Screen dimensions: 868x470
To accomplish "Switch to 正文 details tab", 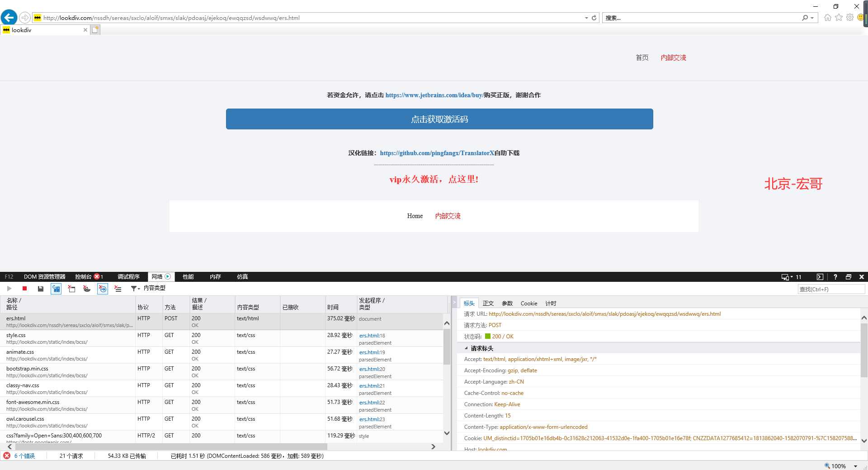I will coord(488,304).
